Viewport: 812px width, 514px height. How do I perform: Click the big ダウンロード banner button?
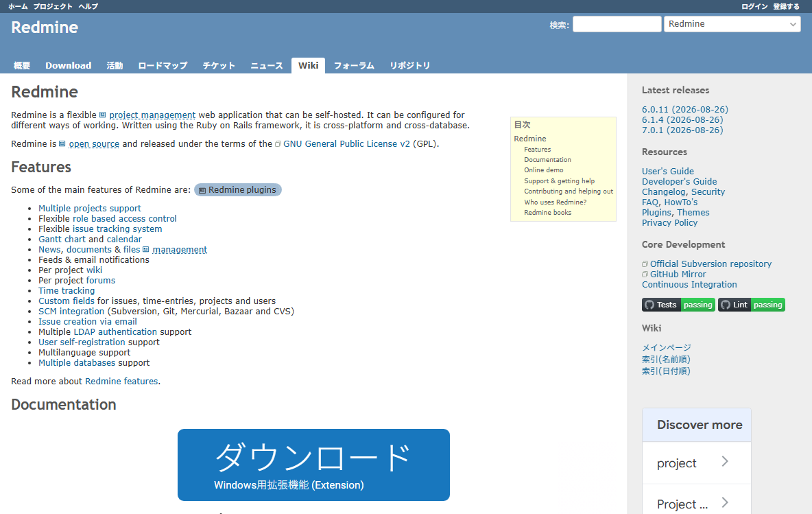pos(313,465)
